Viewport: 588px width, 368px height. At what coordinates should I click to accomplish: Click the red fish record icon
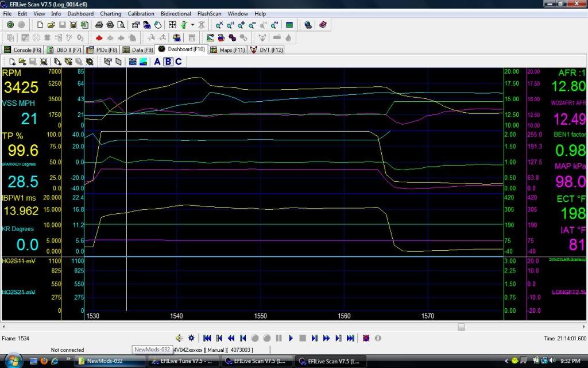coord(99,37)
